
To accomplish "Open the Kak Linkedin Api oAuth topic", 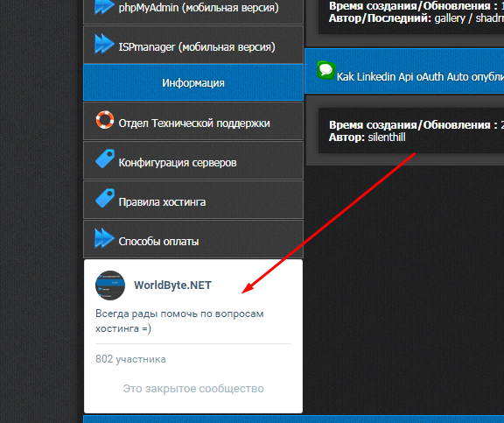I will pos(420,76).
